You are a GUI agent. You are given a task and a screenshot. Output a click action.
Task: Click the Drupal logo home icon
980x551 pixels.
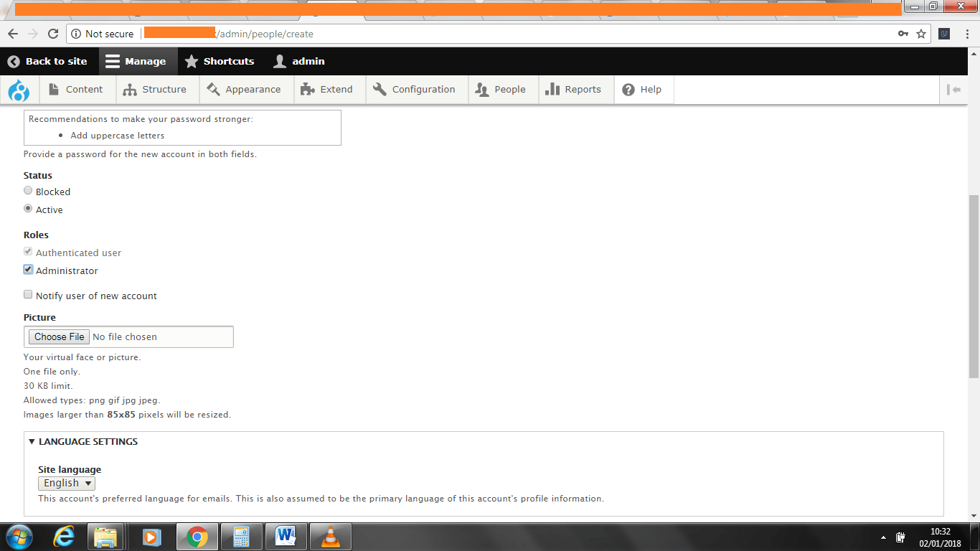tap(18, 90)
